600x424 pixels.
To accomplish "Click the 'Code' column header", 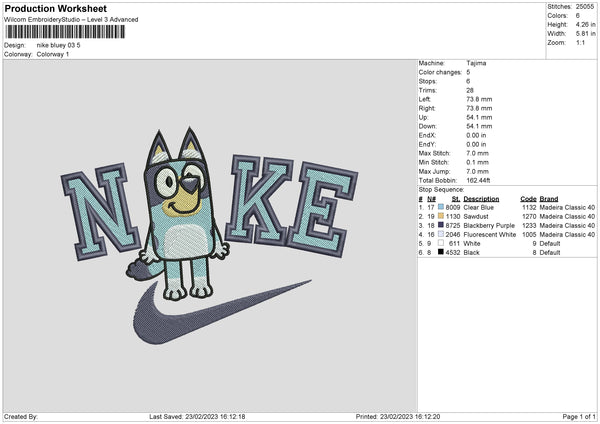I will click(x=528, y=199).
